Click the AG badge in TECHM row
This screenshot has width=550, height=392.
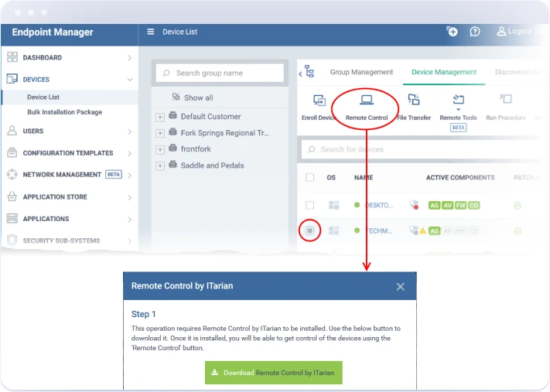click(x=434, y=231)
